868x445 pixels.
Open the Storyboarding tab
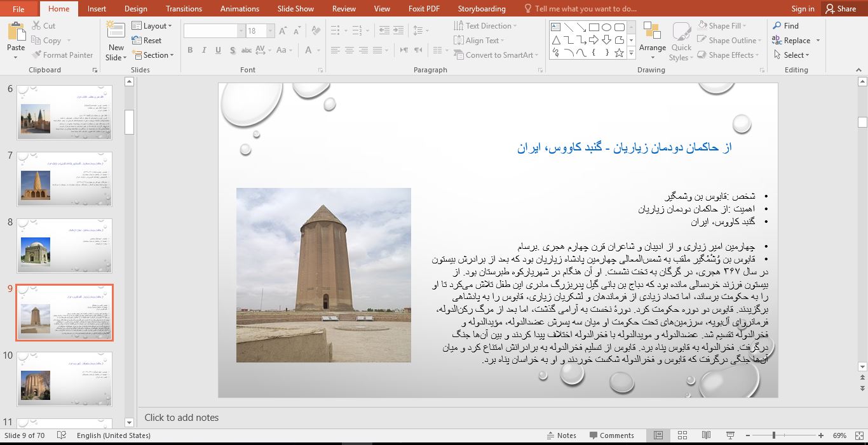point(482,9)
